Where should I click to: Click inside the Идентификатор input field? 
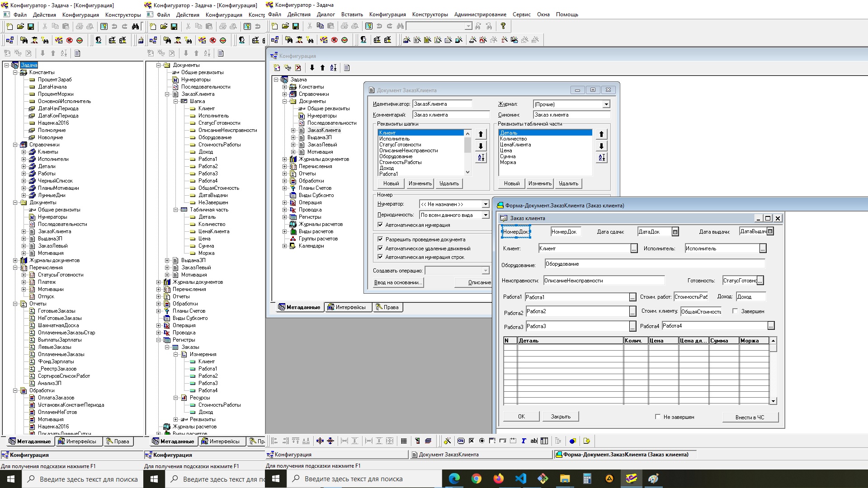[x=442, y=104]
